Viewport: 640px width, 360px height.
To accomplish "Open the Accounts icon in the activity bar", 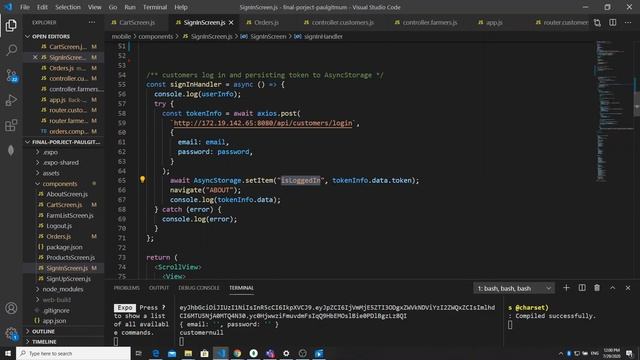I will click(11, 308).
